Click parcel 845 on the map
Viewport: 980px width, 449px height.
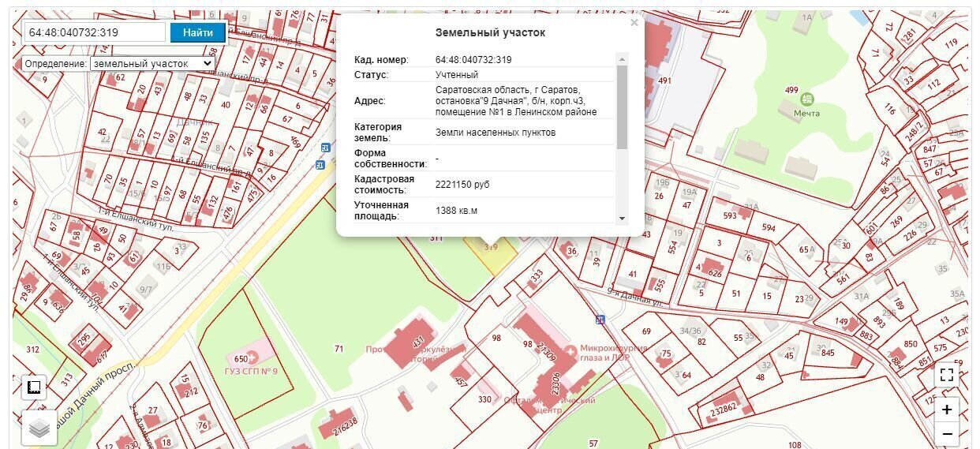[x=828, y=353]
